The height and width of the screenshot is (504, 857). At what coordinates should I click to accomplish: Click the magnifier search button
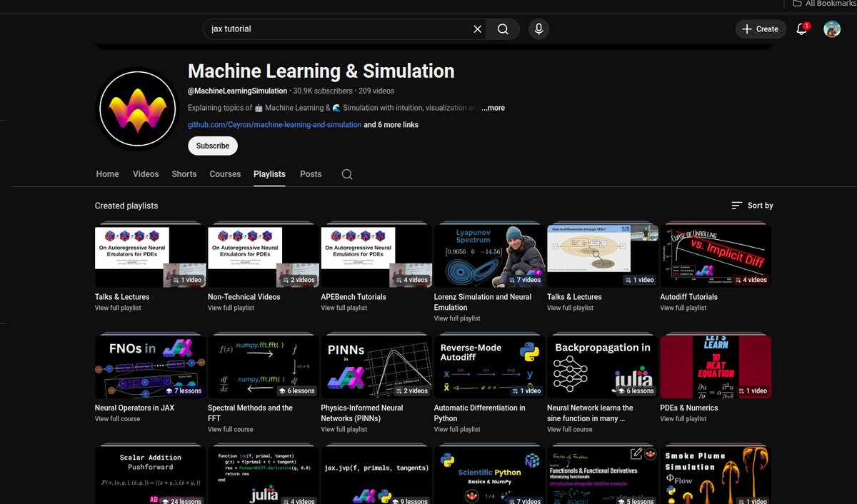(503, 29)
